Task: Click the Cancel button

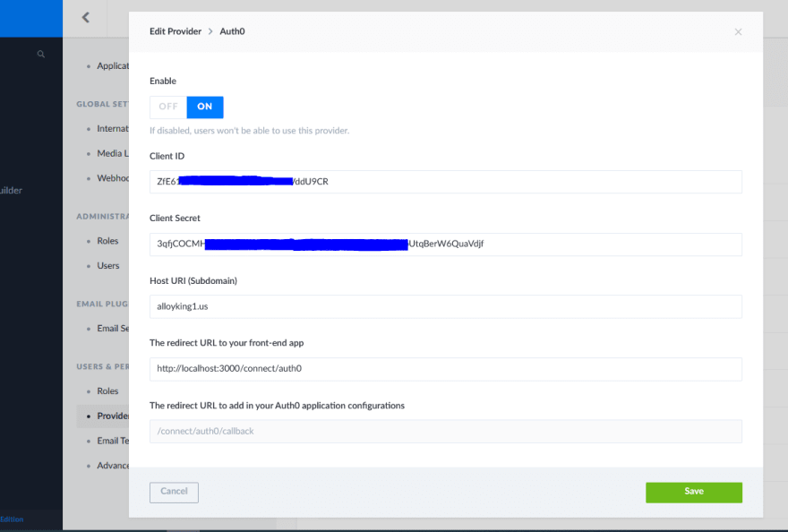Action: [x=174, y=493]
